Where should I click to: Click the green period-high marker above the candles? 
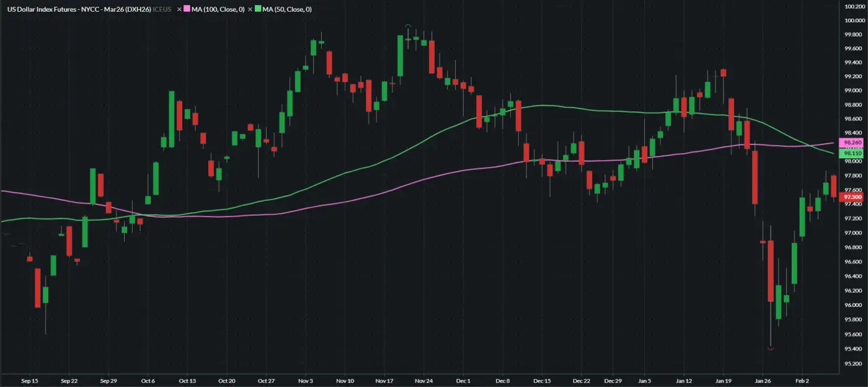pos(407,26)
